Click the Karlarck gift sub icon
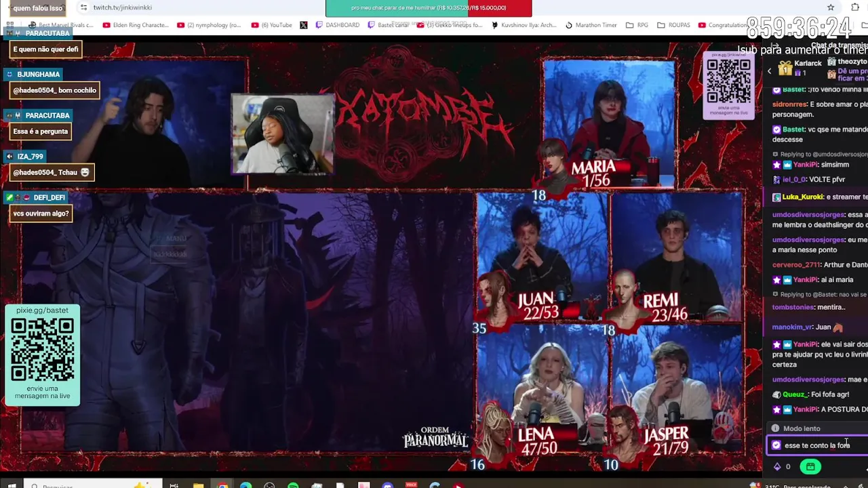Image resolution: width=868 pixels, height=488 pixels. [x=785, y=68]
